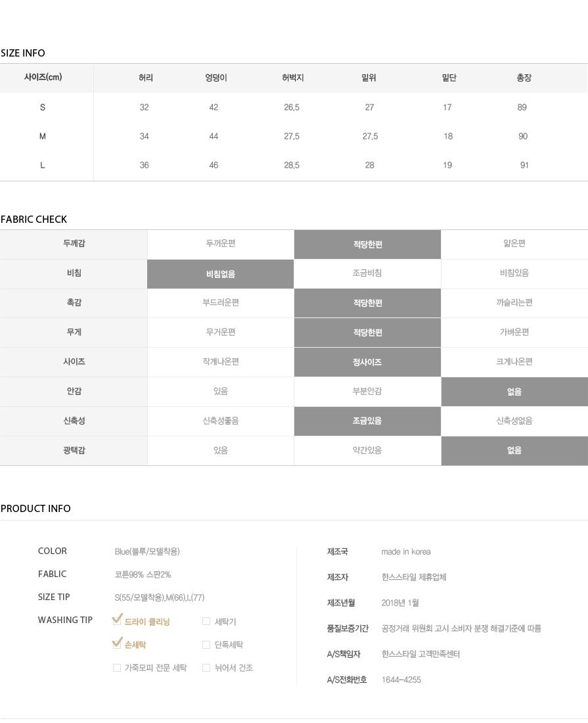Click the 가벼운편 cell

tap(514, 332)
